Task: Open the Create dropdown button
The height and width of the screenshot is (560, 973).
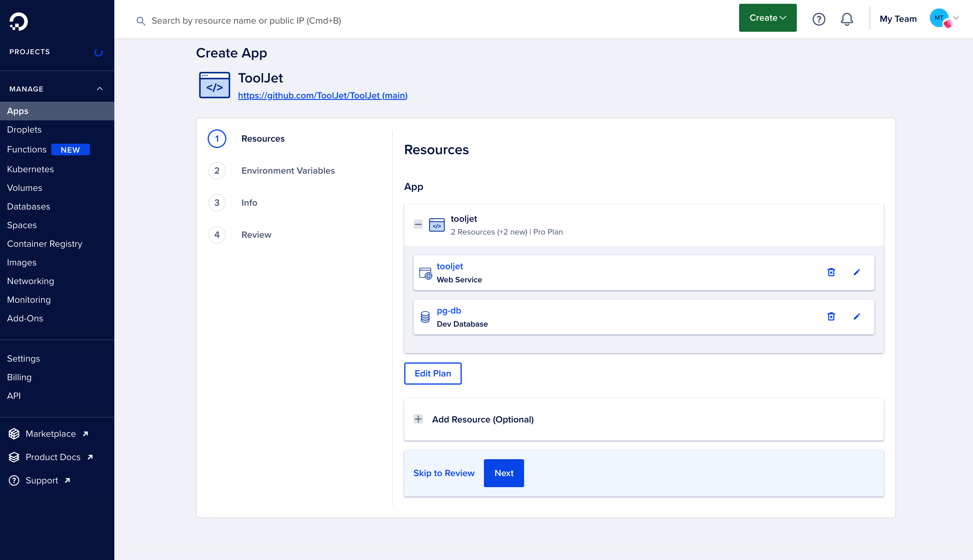Action: [767, 18]
